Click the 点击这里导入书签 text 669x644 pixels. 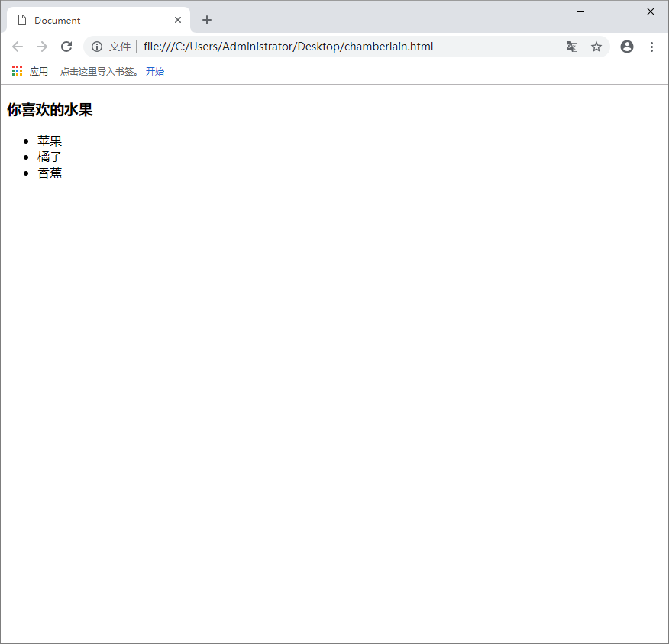coord(99,71)
